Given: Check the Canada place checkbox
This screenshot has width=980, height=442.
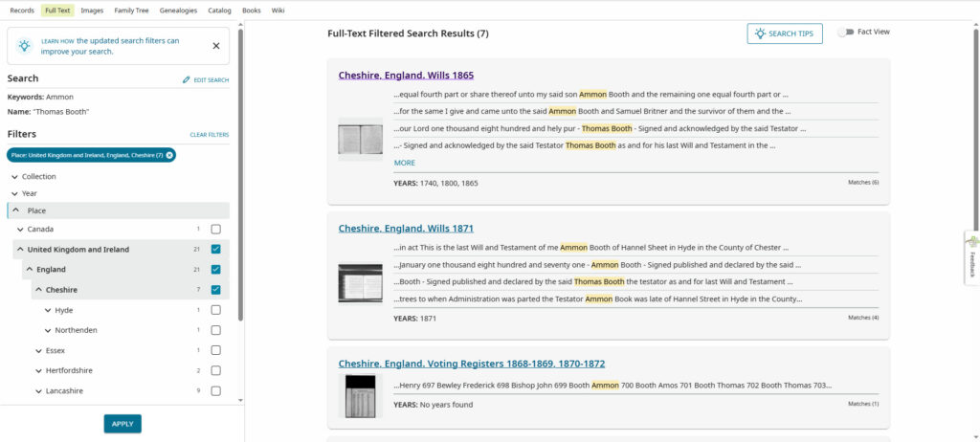Looking at the screenshot, I should tap(215, 230).
